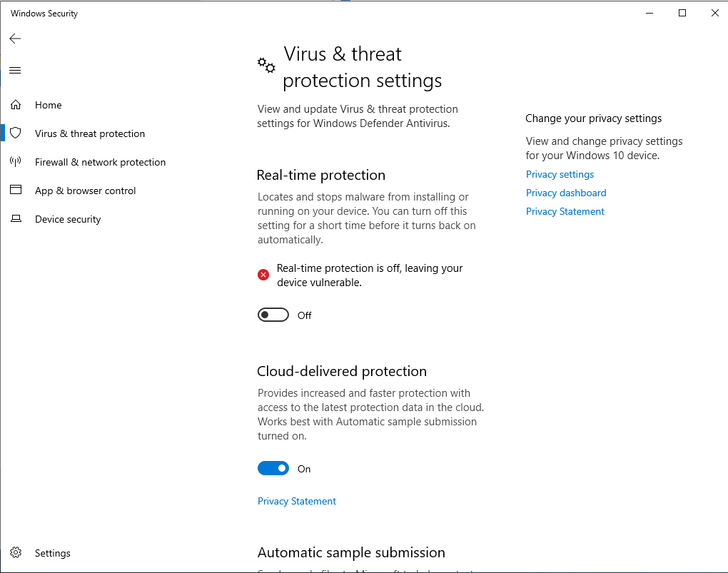Select Virus & threat protection menu entry

(90, 133)
